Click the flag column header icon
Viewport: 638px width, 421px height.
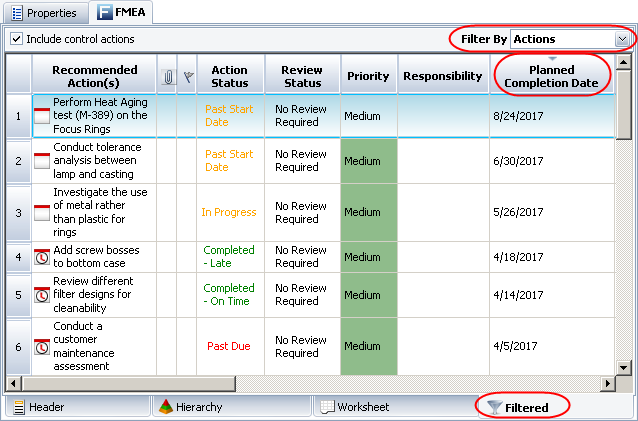pos(186,76)
